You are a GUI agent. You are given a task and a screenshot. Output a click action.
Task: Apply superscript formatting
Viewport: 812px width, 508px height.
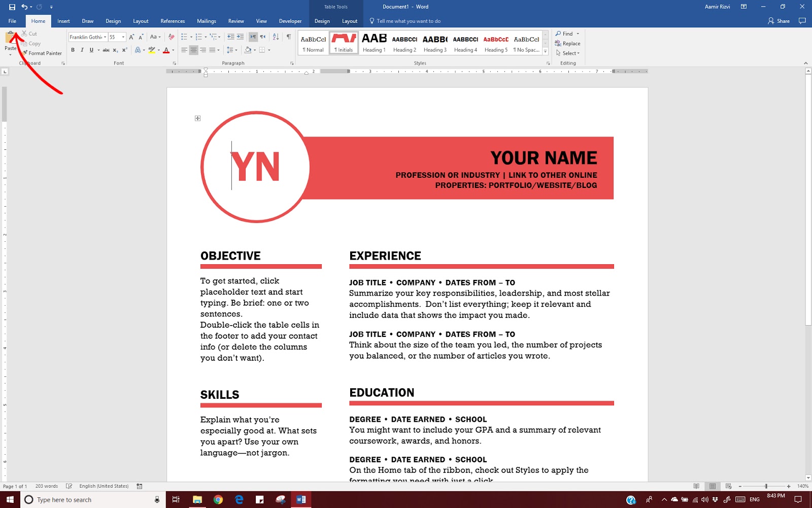124,50
